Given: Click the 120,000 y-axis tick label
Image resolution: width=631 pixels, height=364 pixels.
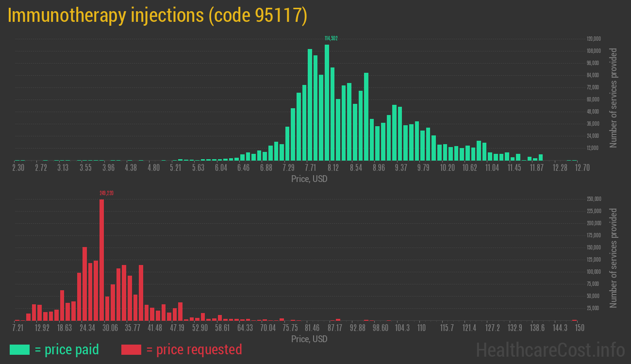Looking at the screenshot, I should click(x=594, y=39).
